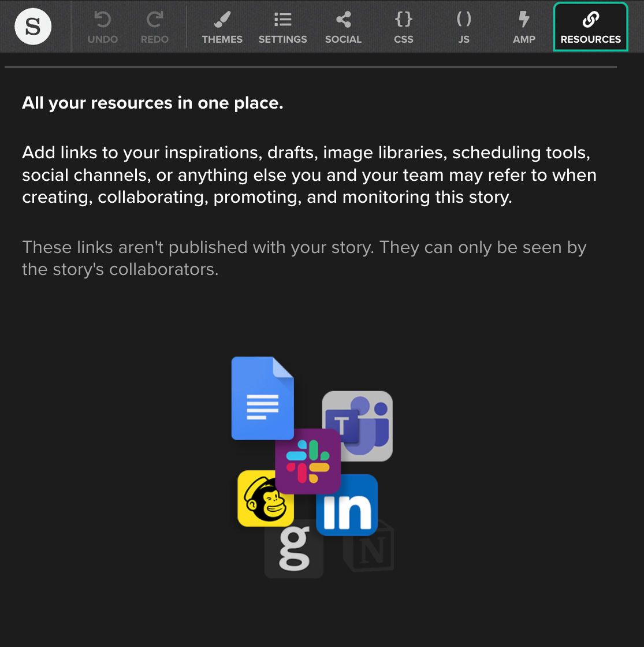This screenshot has height=647, width=644.
Task: Redo the last undone change
Action: 155,27
